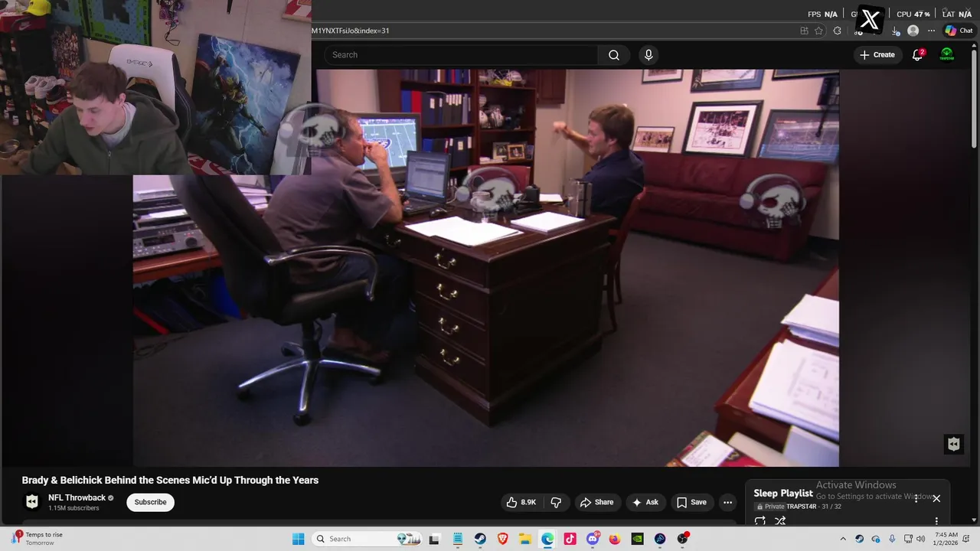Image resolution: width=980 pixels, height=551 pixels.
Task: Subscribe to NFL Throwback
Action: [x=150, y=502]
